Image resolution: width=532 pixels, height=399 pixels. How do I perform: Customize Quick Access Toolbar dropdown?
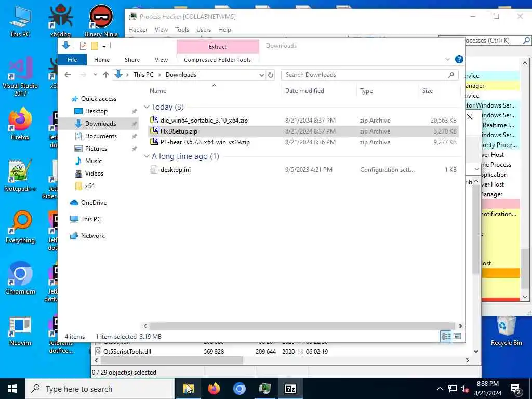[x=104, y=46]
